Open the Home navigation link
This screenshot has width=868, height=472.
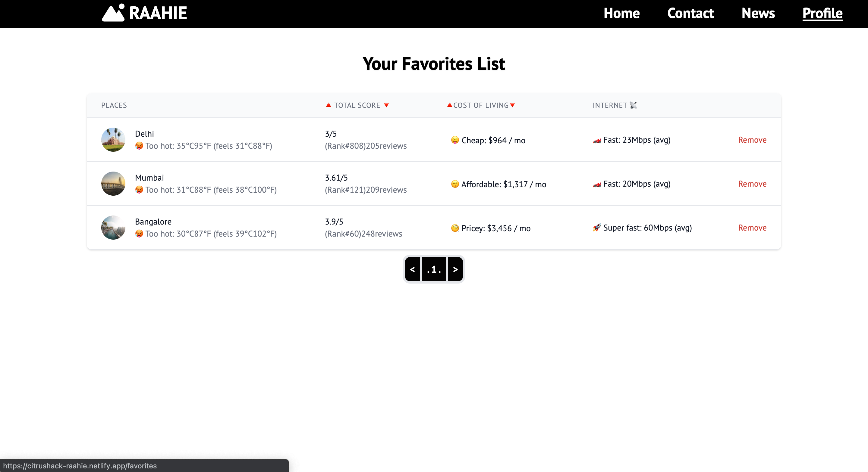point(621,13)
